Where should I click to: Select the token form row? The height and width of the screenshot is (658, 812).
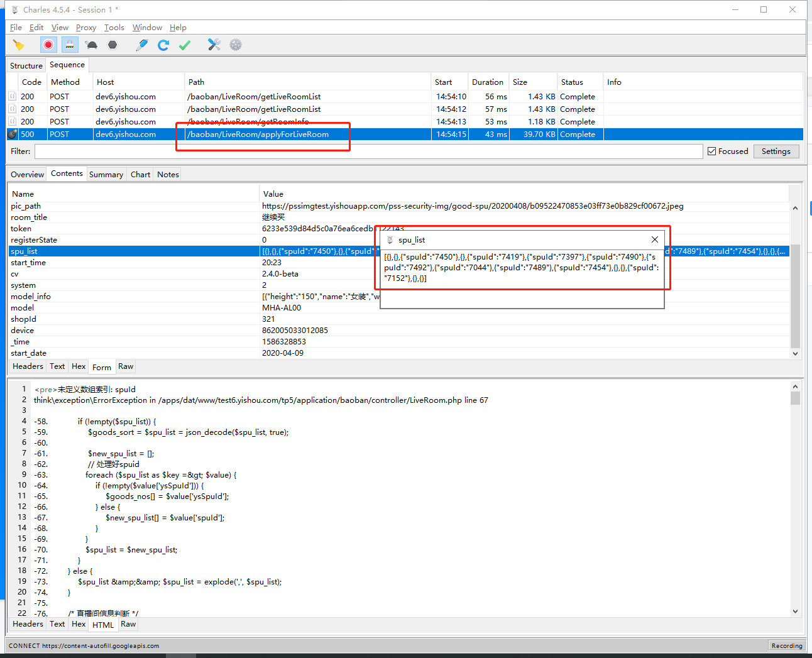click(x=398, y=229)
